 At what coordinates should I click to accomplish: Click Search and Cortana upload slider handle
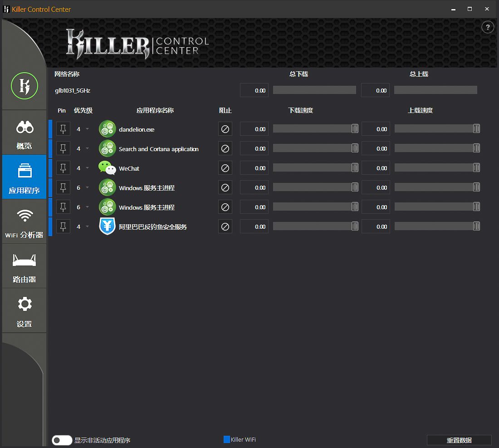coord(476,148)
